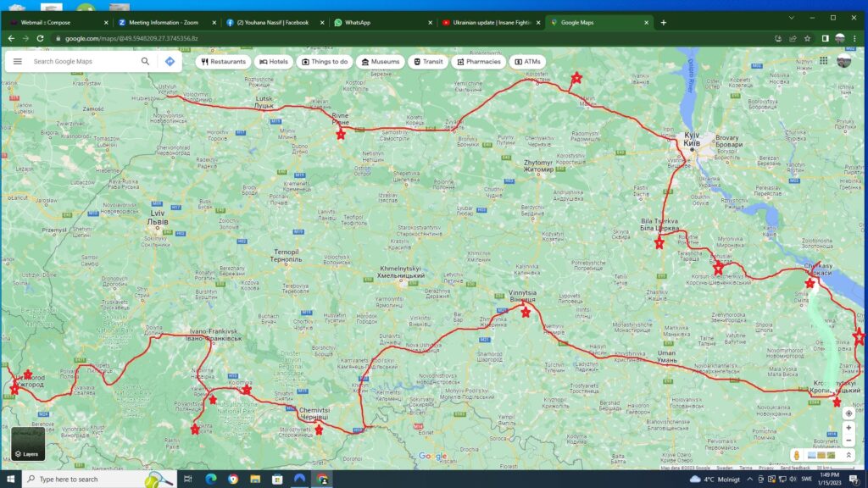The height and width of the screenshot is (488, 868).
Task: Filter map by Hotels
Action: 274,61
